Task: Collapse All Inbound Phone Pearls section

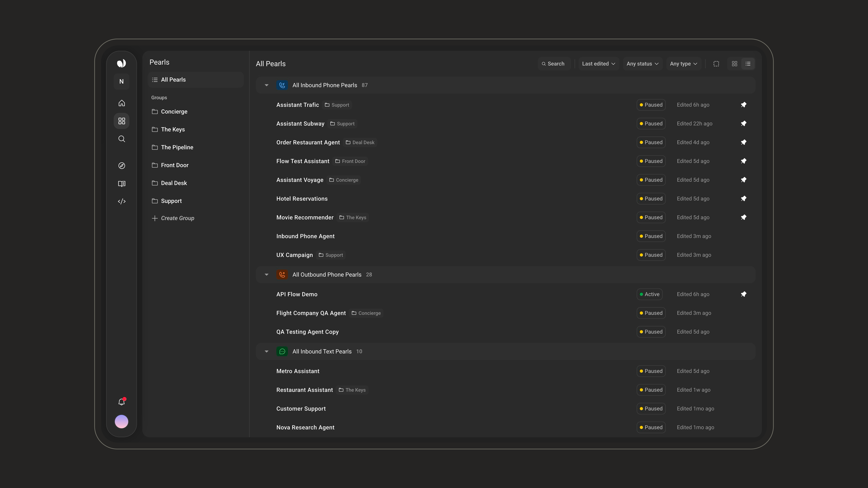Action: 267,85
